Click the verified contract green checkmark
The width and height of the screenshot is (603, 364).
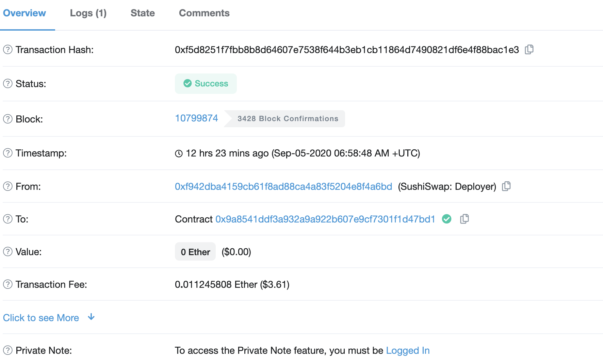point(447,219)
